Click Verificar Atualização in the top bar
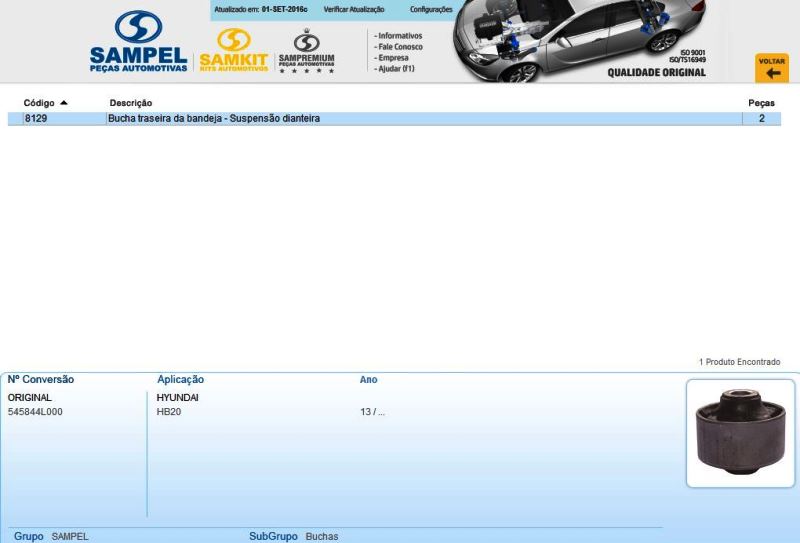This screenshot has width=800, height=543. pyautogui.click(x=353, y=9)
